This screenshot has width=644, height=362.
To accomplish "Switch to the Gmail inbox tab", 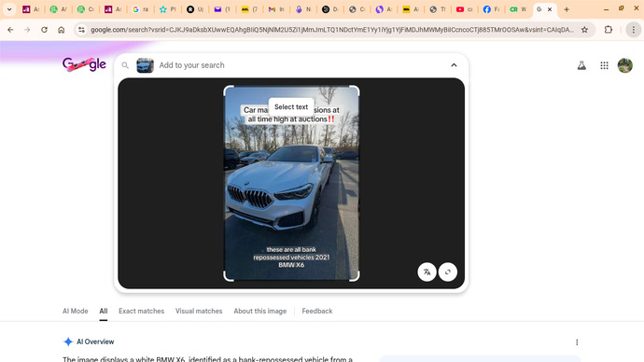I will click(x=276, y=9).
